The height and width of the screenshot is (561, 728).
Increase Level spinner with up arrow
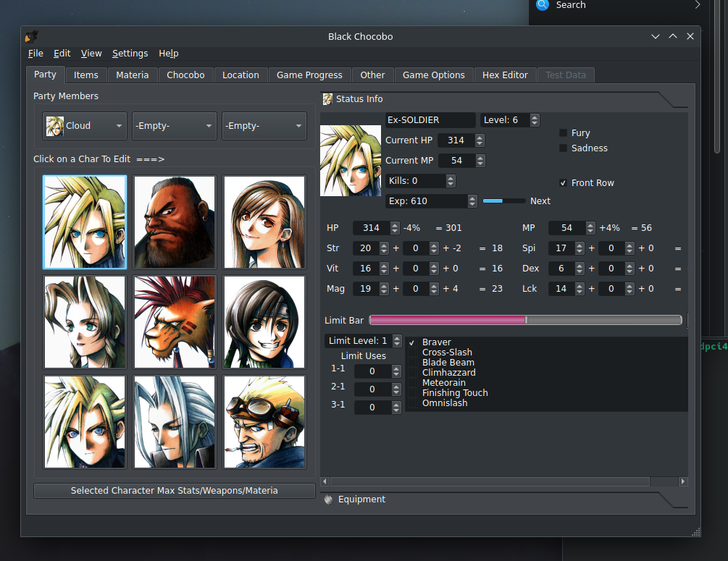(x=535, y=117)
